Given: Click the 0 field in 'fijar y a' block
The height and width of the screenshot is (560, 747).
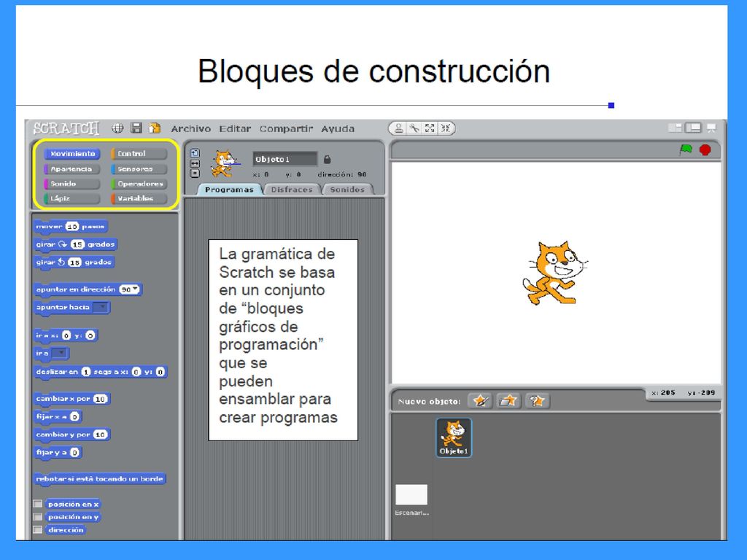Looking at the screenshot, I should tap(74, 452).
